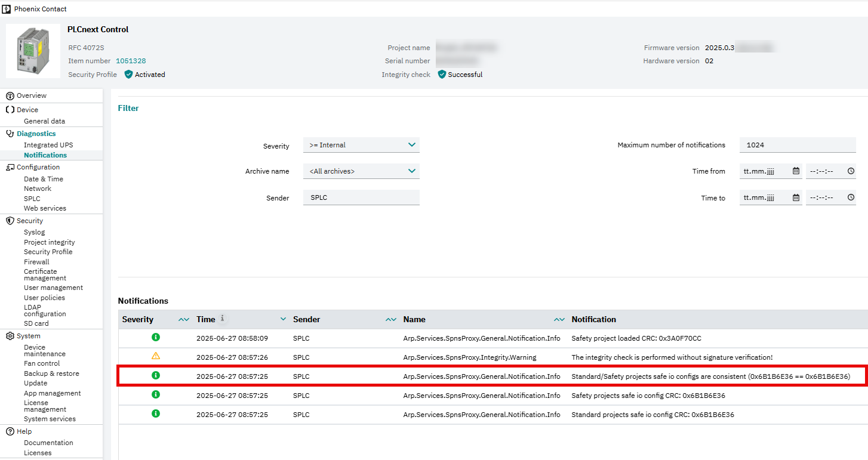Click the Overview icon in sidebar
This screenshot has width=868, height=460.
point(10,95)
